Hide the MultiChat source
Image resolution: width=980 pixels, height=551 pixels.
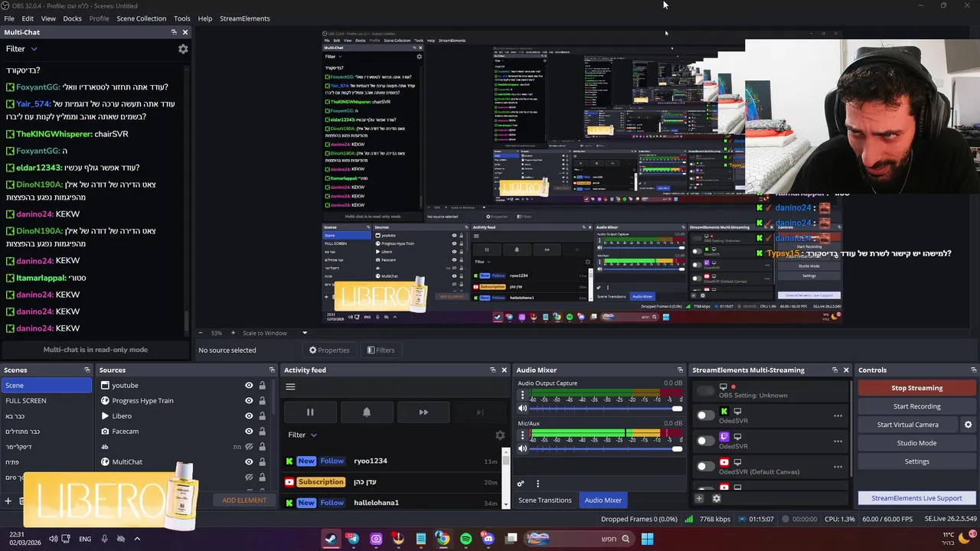click(249, 462)
